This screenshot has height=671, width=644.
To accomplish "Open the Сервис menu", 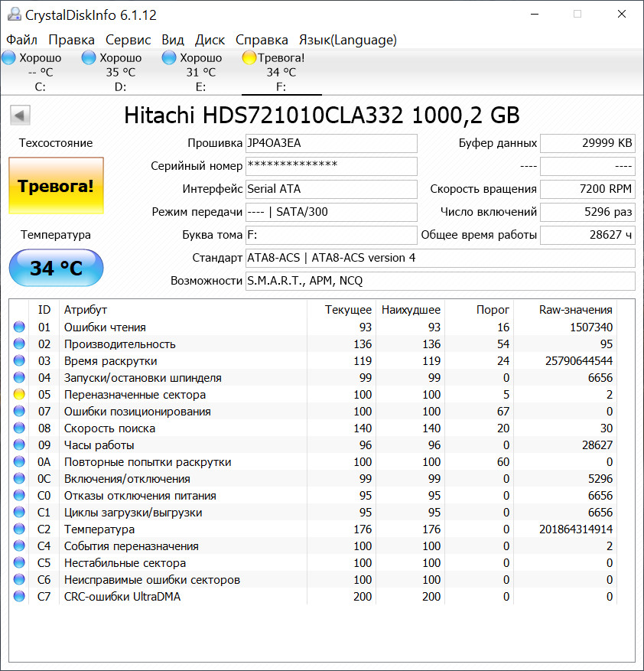I will point(128,40).
